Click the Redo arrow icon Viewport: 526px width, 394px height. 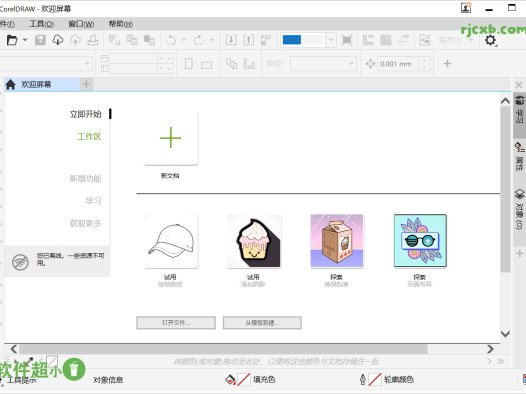click(x=199, y=40)
